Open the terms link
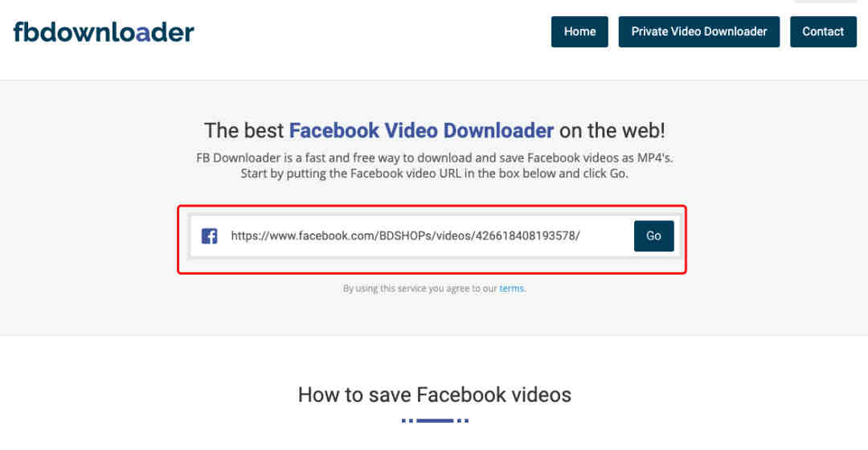Image resolution: width=868 pixels, height=450 pixels. tap(512, 288)
